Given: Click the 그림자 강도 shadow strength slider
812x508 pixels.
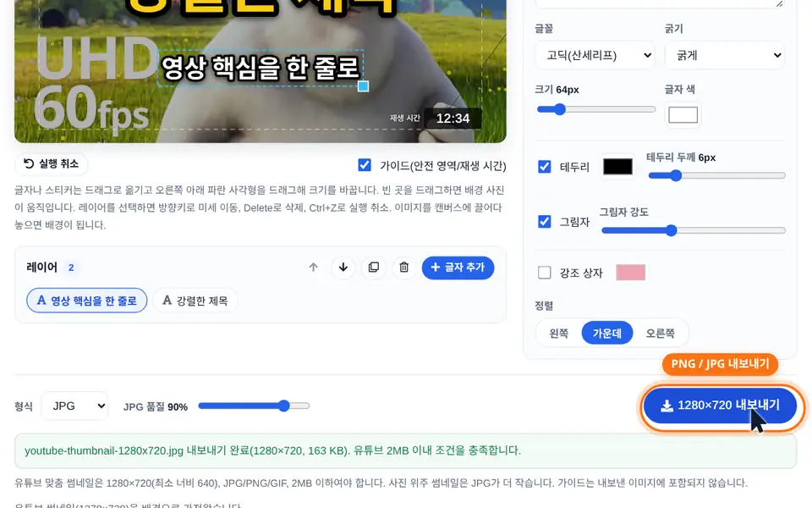Looking at the screenshot, I should coord(694,230).
